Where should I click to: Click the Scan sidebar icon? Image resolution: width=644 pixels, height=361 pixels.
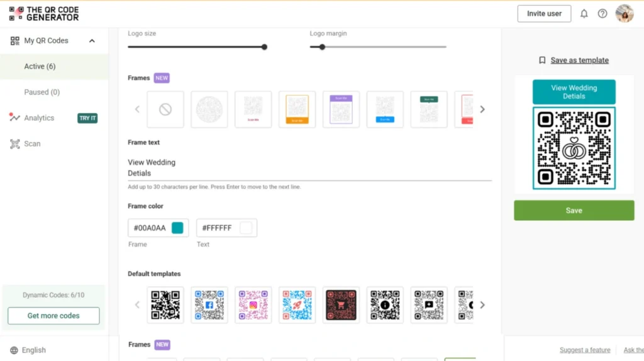(15, 144)
